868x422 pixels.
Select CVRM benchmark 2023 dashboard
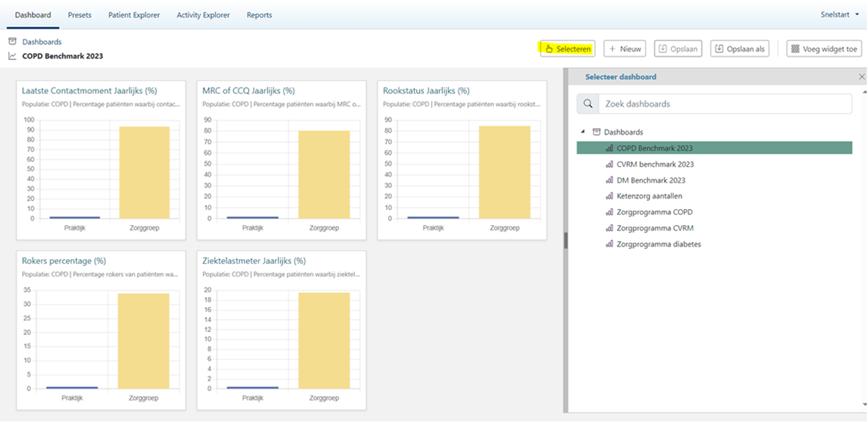click(655, 164)
